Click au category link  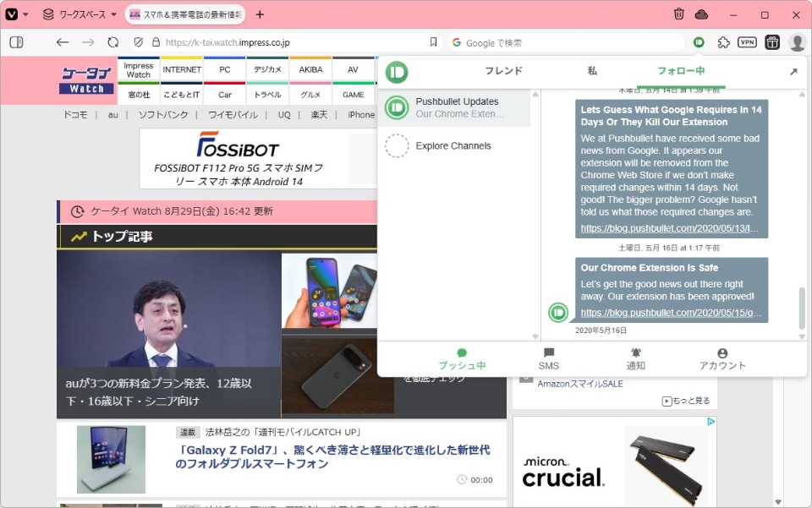pyautogui.click(x=112, y=115)
